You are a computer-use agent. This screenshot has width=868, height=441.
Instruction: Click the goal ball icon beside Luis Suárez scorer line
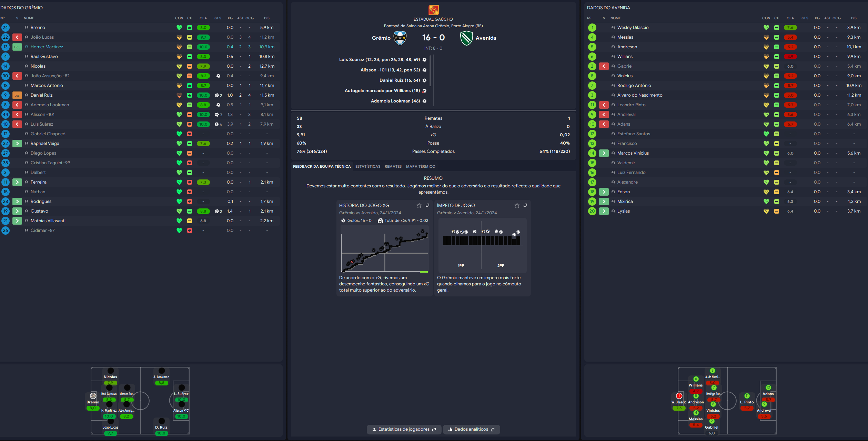point(424,60)
